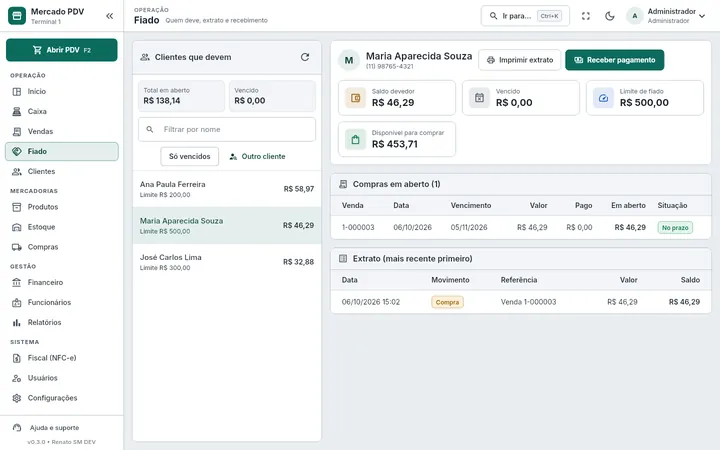Select customer José Carlos Lima
Image resolution: width=720 pixels, height=450 pixels.
click(x=227, y=262)
